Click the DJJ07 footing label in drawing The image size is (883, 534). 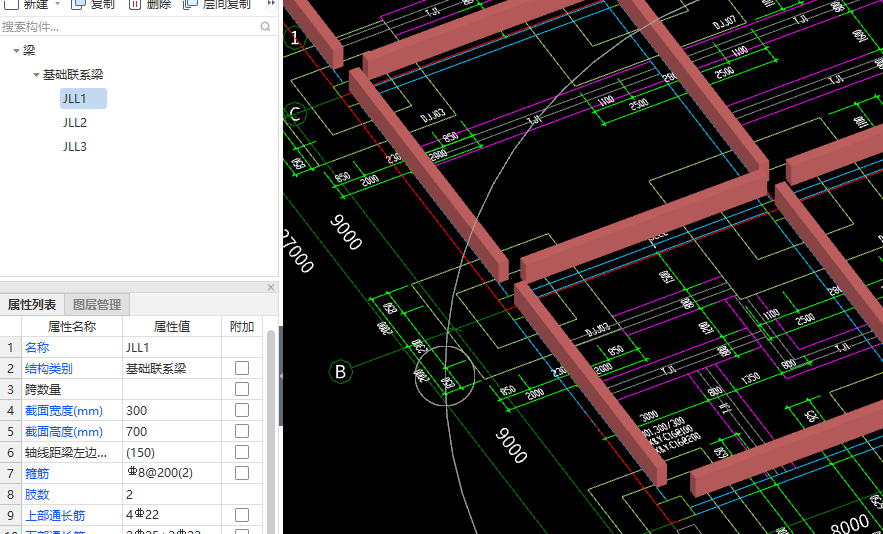point(724,23)
